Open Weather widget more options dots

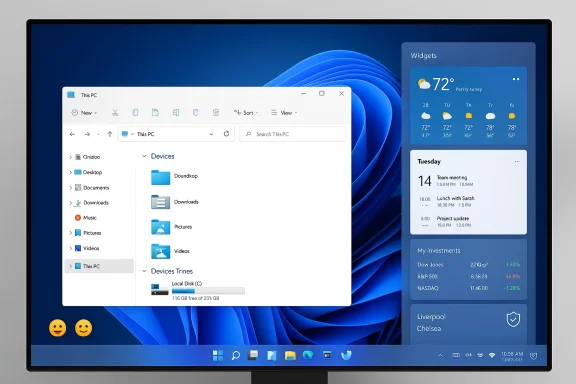pos(516,79)
